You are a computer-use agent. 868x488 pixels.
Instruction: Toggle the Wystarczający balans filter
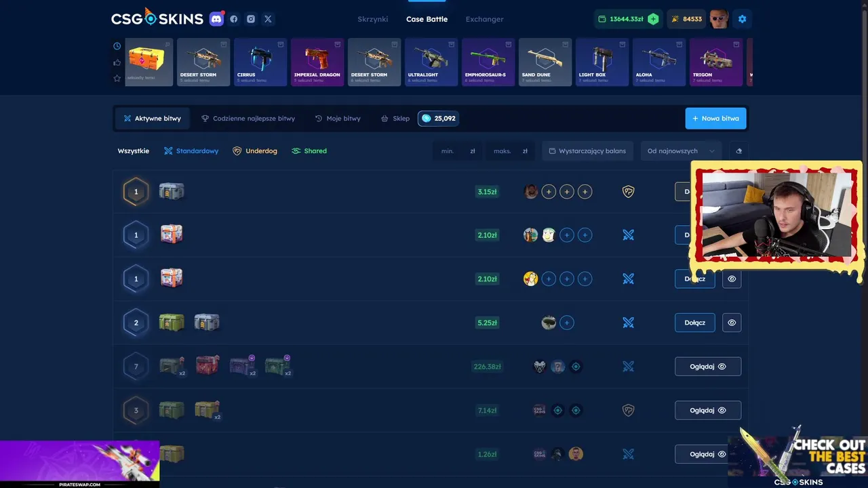(x=587, y=151)
